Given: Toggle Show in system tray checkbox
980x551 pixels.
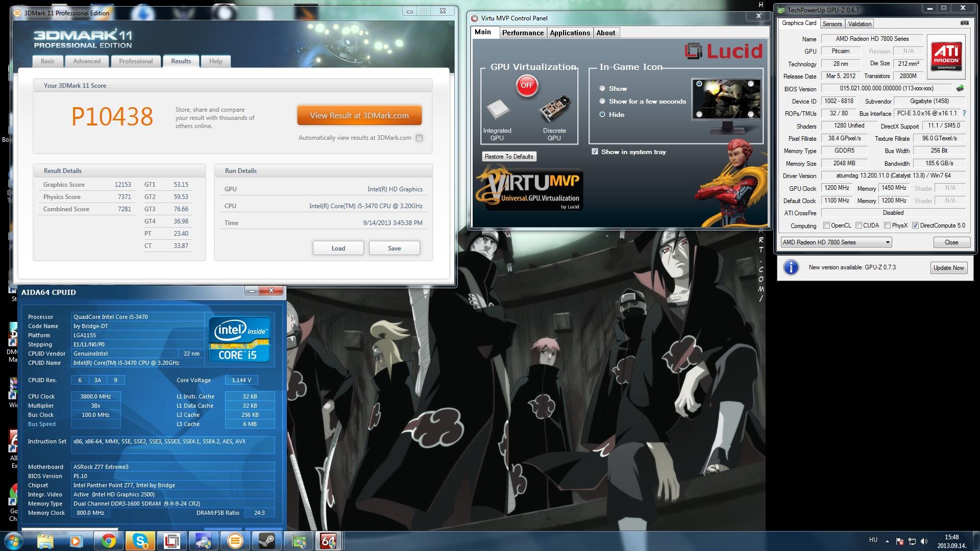Looking at the screenshot, I should [x=595, y=152].
